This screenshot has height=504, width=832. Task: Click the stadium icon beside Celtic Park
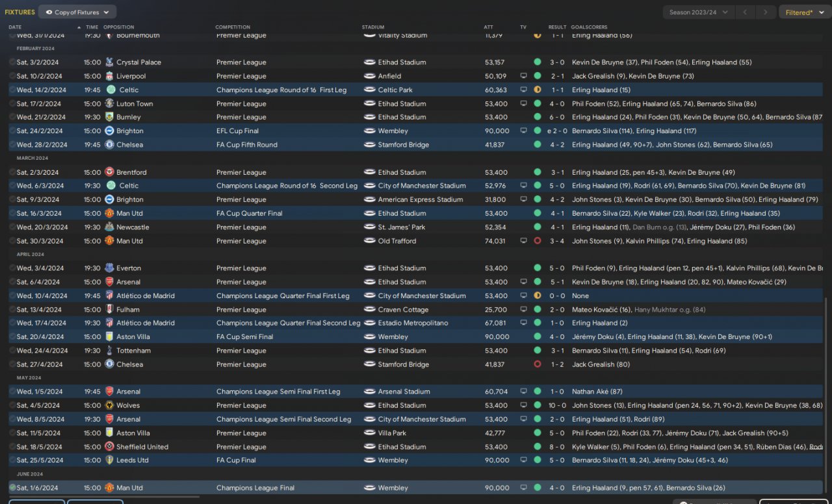click(370, 90)
